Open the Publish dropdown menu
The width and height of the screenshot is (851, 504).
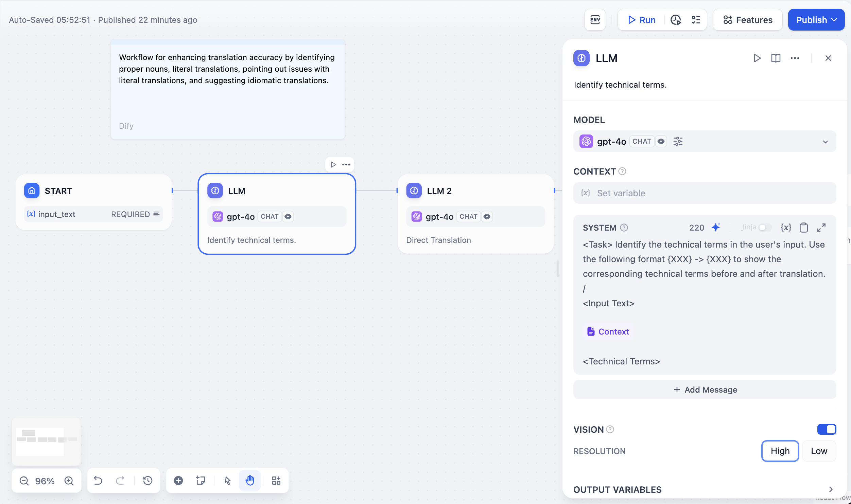coord(834,20)
